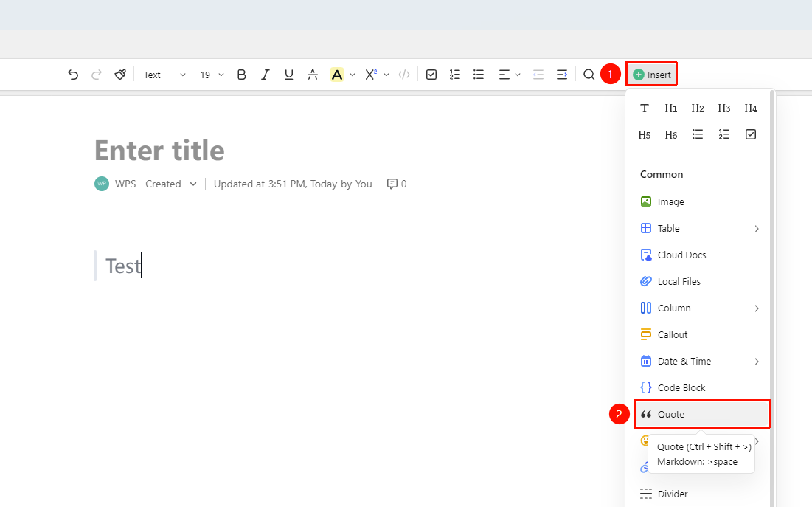
Task: Apply superscript formatting
Action: pyautogui.click(x=371, y=75)
